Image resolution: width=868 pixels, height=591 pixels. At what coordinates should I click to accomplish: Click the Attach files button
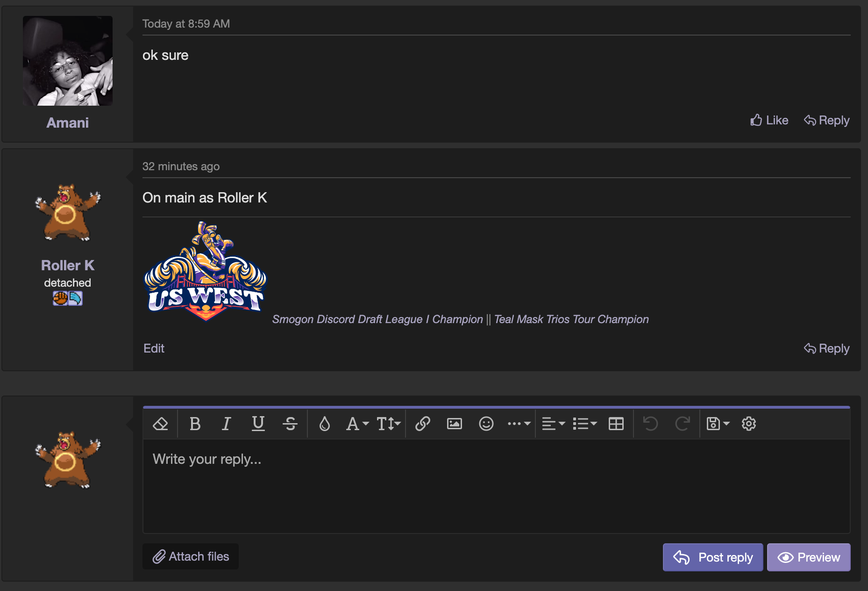click(191, 556)
